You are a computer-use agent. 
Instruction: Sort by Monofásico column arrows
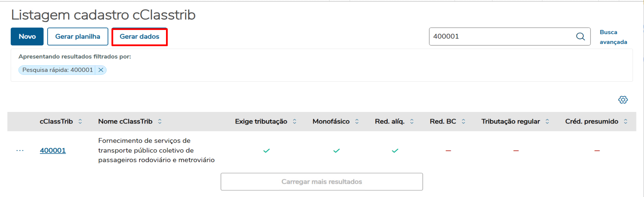[x=357, y=122]
